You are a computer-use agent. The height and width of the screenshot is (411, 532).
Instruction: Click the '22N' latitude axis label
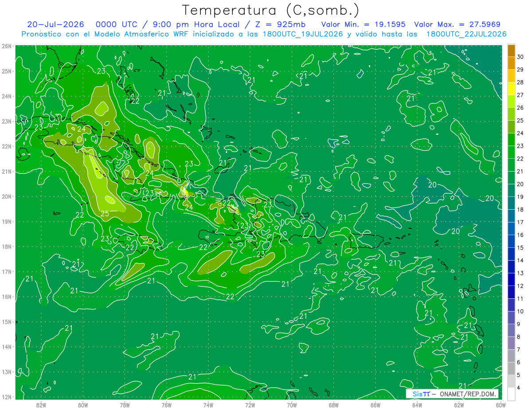7,146
